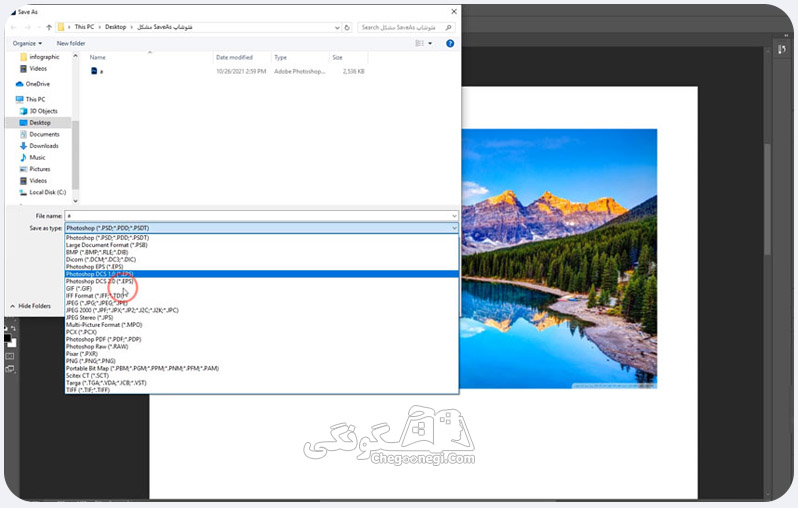
Task: Select the Photoshop file named a
Action: 97,71
